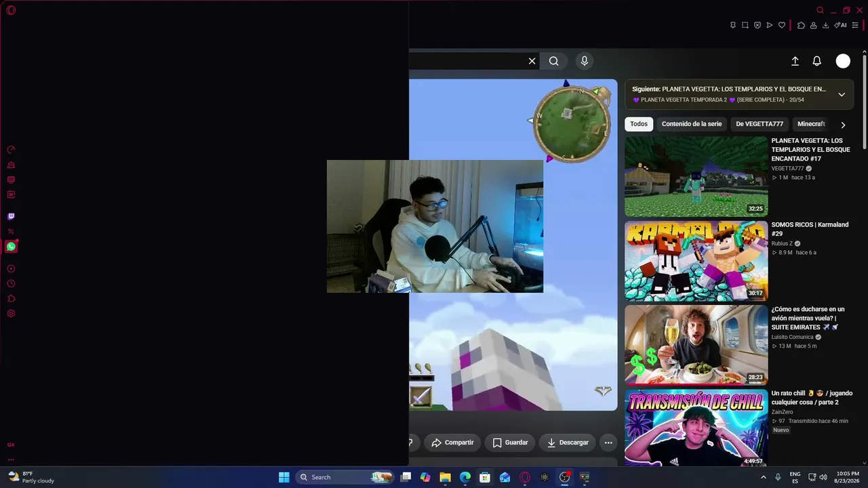This screenshot has width=868, height=488.
Task: Click the webcam overlay over the video
Action: coord(435,226)
